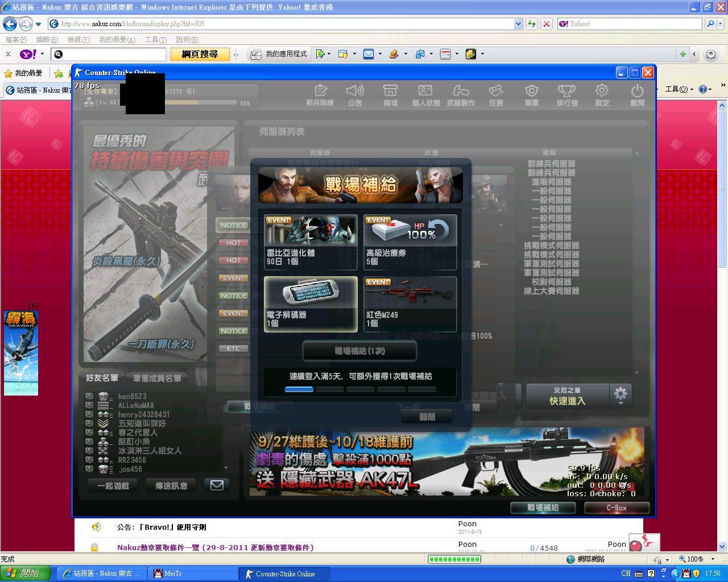This screenshot has height=582, width=728.
Task: Close the Yahoo toolbar with the X
Action: coord(8,54)
